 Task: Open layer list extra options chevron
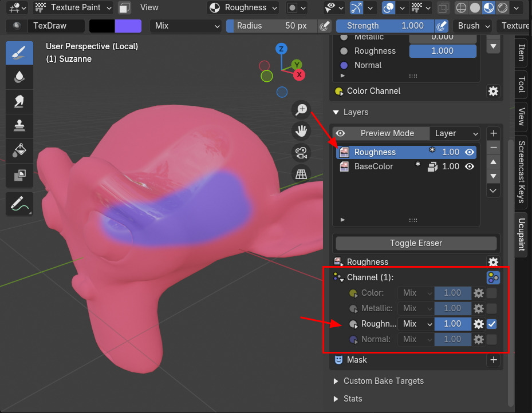point(493,190)
